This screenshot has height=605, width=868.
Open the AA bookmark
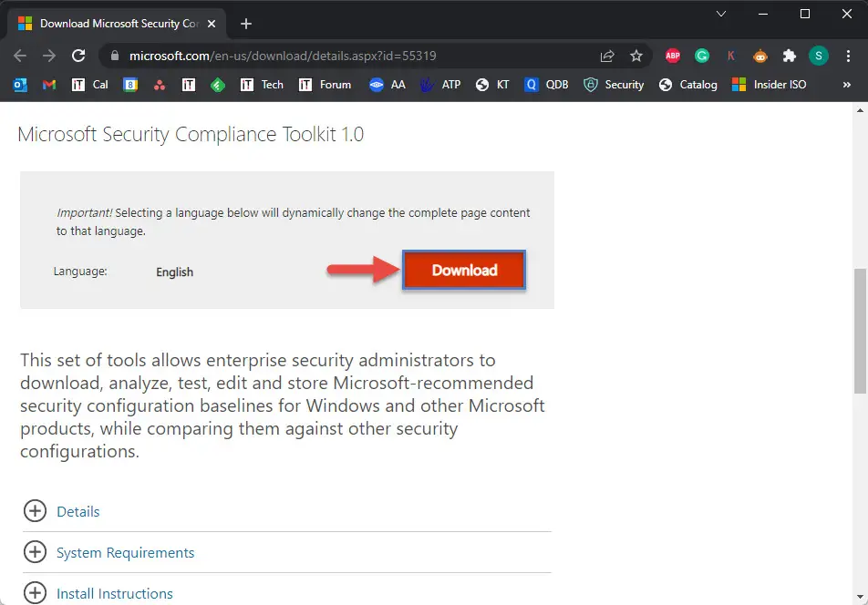coord(387,85)
